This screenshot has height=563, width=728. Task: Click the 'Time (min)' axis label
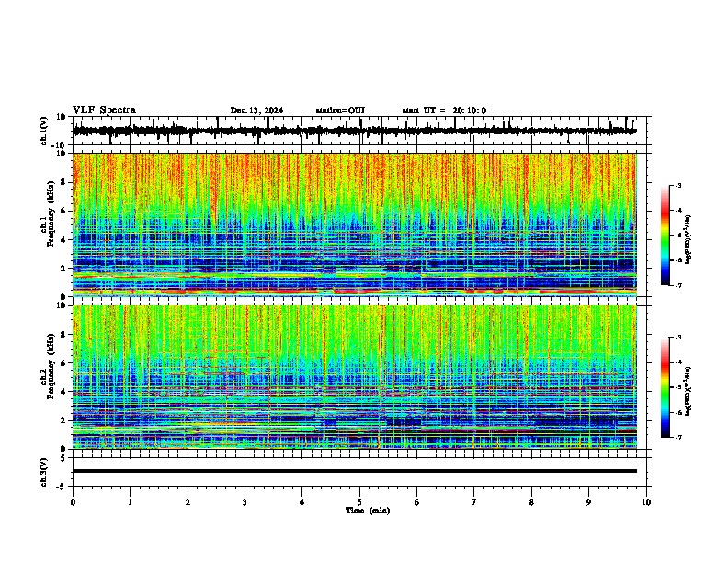coord(368,511)
